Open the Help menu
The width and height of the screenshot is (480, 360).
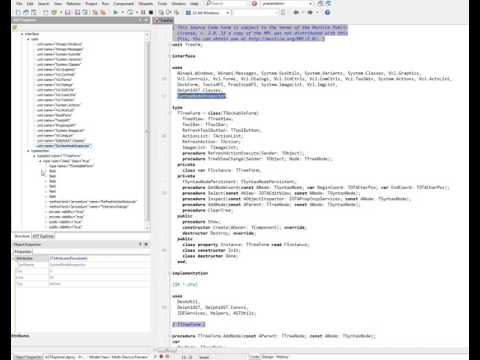[194, 4]
